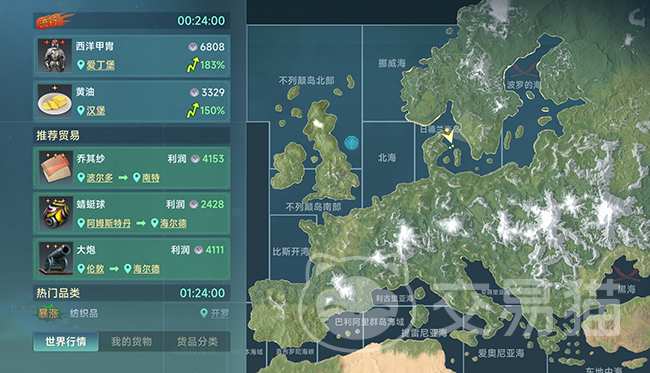Click the 黄油 butter plate icon
The image size is (650, 373).
click(x=54, y=101)
